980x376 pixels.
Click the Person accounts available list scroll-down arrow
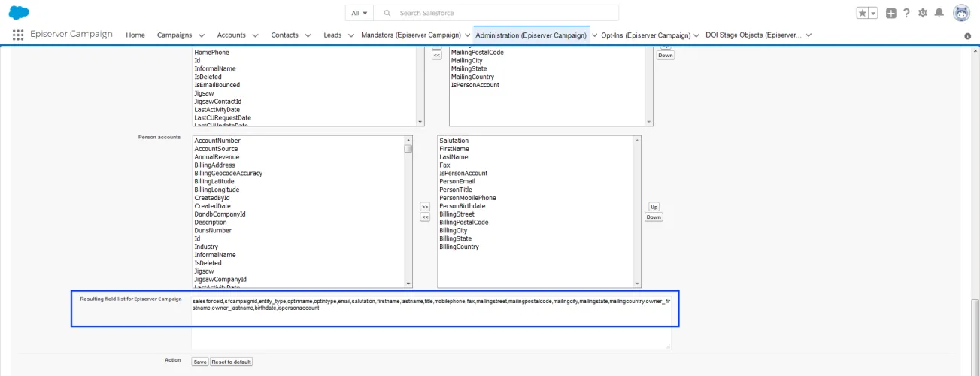408,284
